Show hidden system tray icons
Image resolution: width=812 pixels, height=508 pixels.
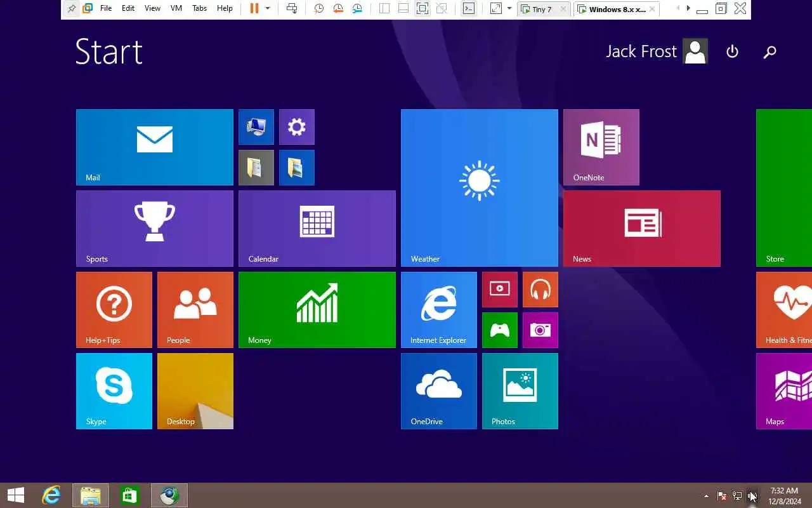pos(706,495)
